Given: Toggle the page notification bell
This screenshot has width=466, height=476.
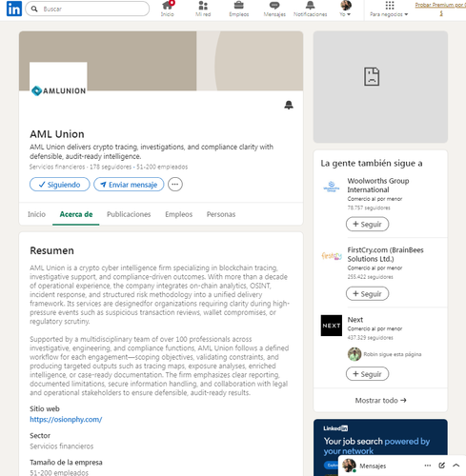Looking at the screenshot, I should click(289, 105).
